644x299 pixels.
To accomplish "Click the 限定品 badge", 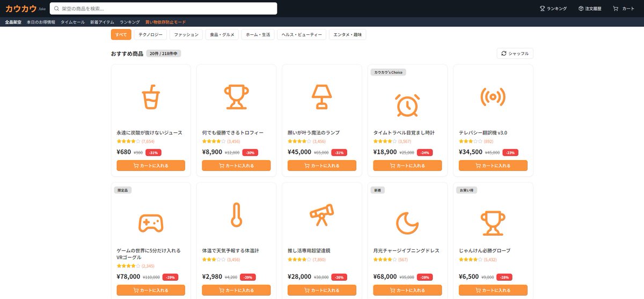I will pos(123,190).
